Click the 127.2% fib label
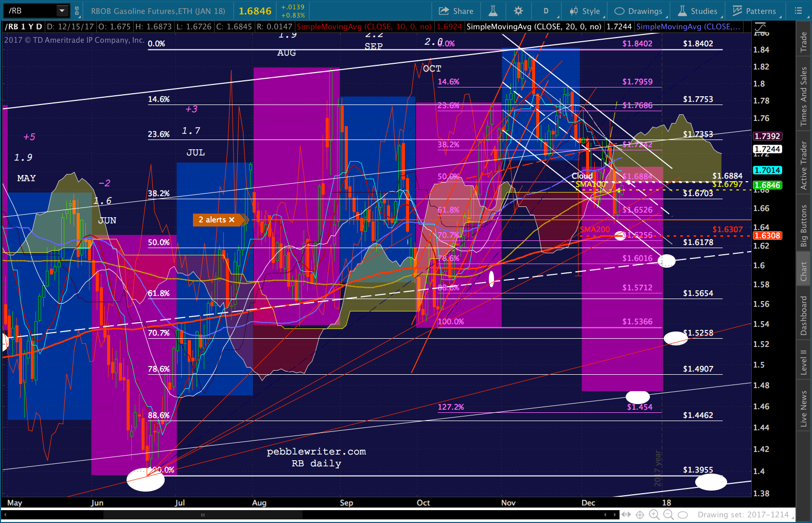Screen dimensions: 812x523 pos(451,407)
